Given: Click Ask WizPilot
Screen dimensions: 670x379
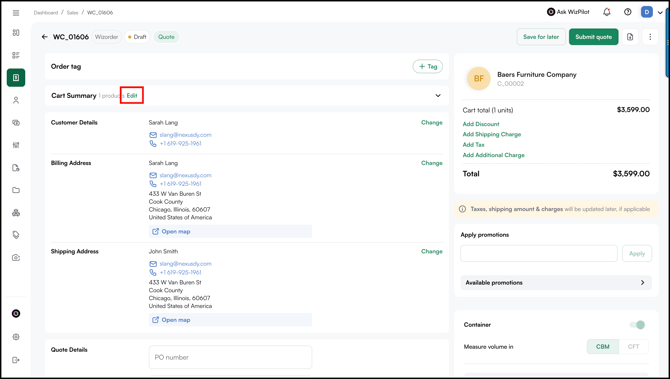Looking at the screenshot, I should 568,12.
